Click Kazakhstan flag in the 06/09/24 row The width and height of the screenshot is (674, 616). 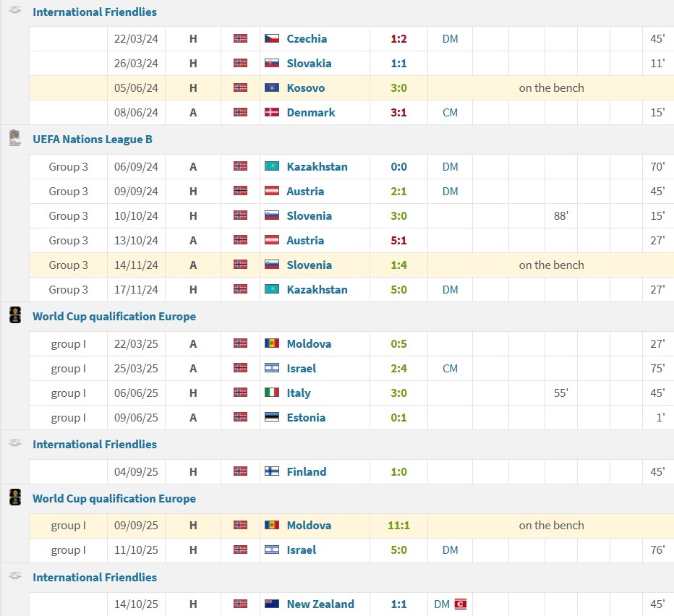coord(272,166)
